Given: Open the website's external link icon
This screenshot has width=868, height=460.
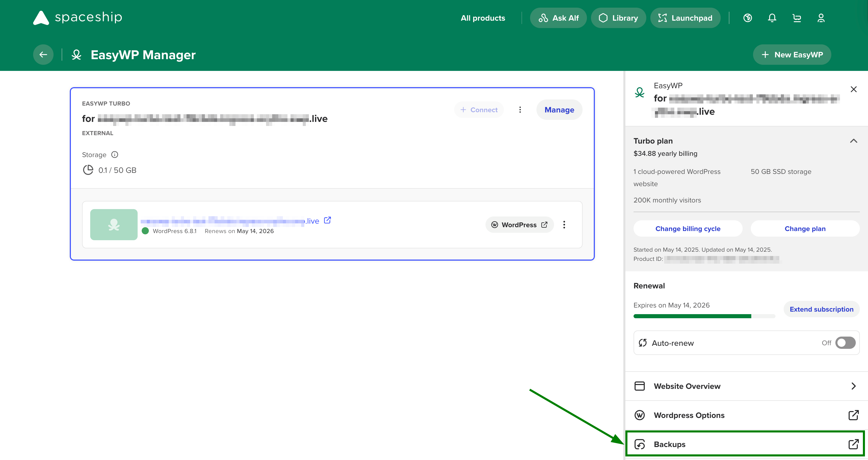Looking at the screenshot, I should pos(327,220).
